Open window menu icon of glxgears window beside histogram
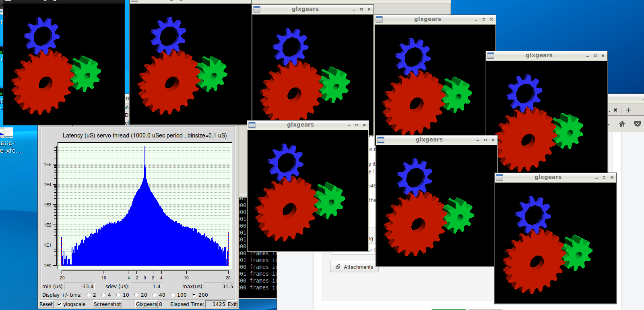The width and height of the screenshot is (644, 310). [252, 125]
